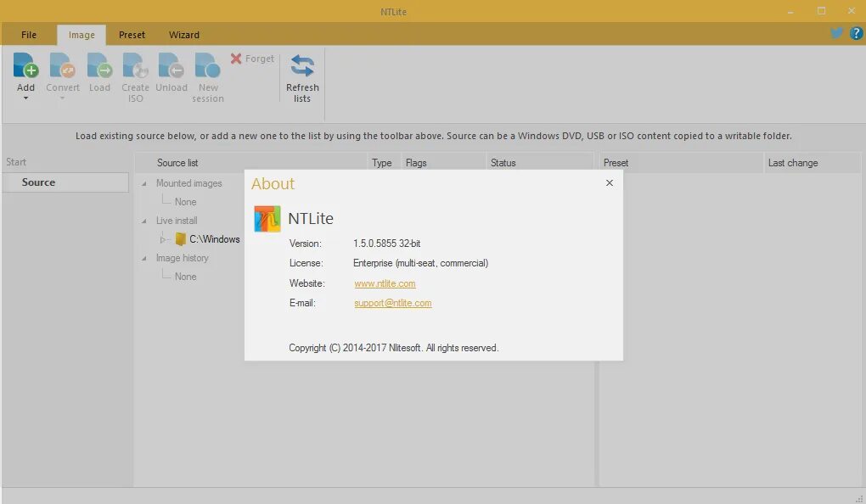The height and width of the screenshot is (504, 866).
Task: Click the support@ntlite.com email link
Action: [393, 303]
